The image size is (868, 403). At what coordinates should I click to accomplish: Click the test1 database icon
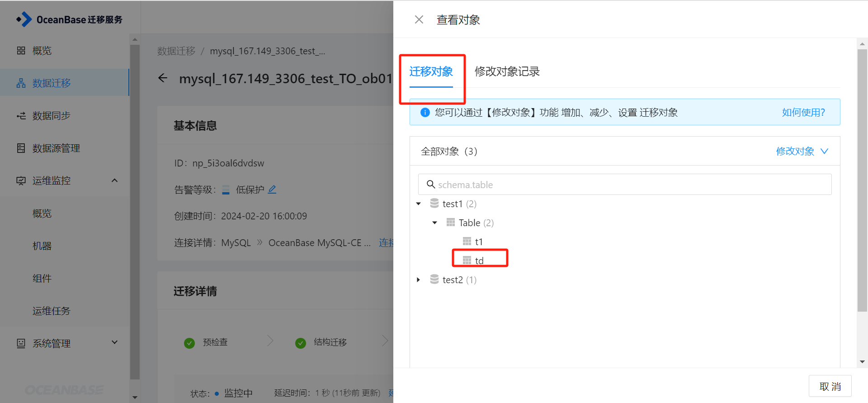pos(434,203)
